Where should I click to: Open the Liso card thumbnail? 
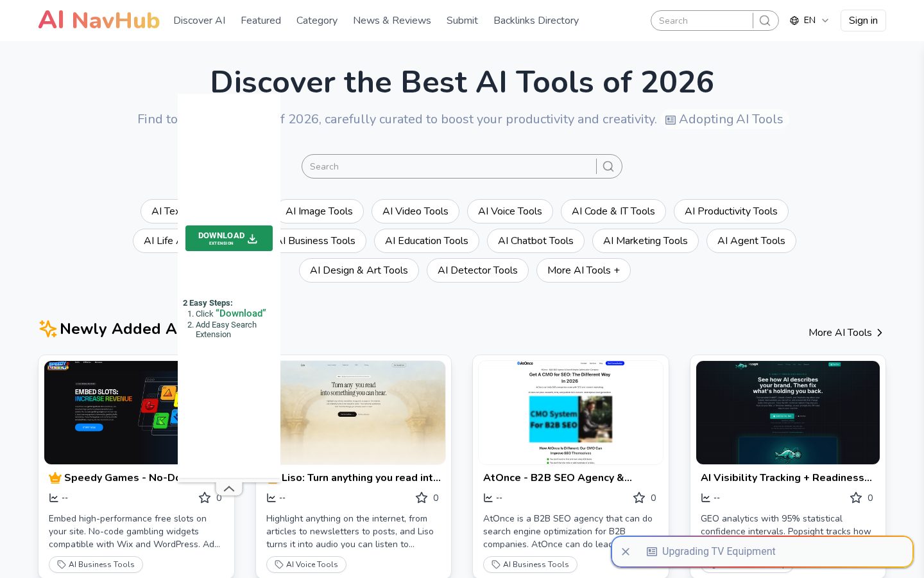363,412
